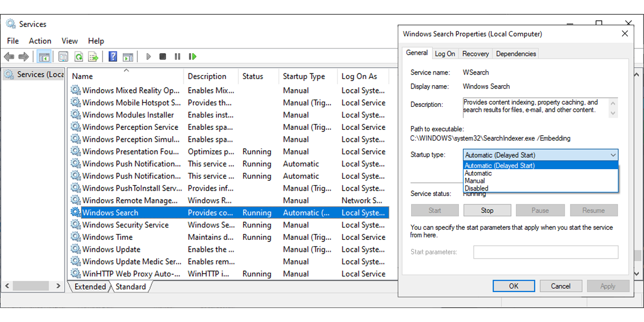Open the Export List icon on toolbar

pos(92,56)
